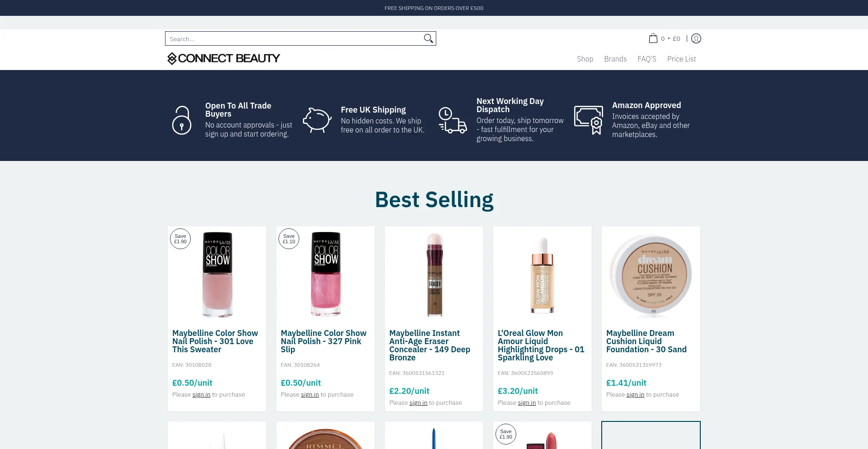Image resolution: width=868 pixels, height=449 pixels.
Task: Click the padlock Open To All Trade icon
Action: coord(182,120)
